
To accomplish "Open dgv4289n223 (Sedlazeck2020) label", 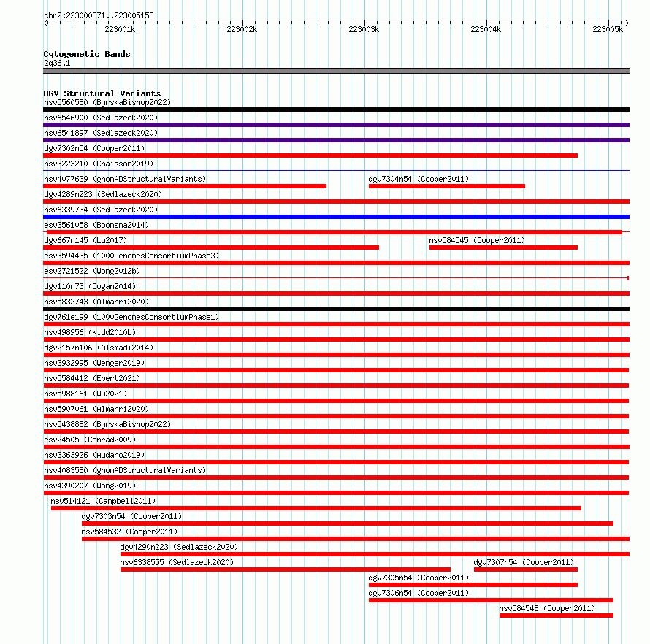I will 103,194.
